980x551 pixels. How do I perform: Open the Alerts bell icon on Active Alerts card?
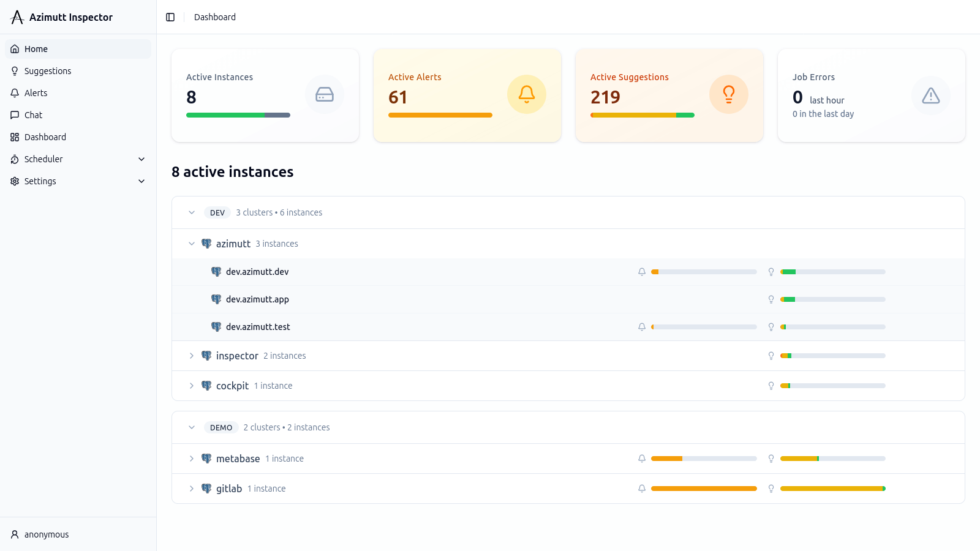(x=526, y=94)
